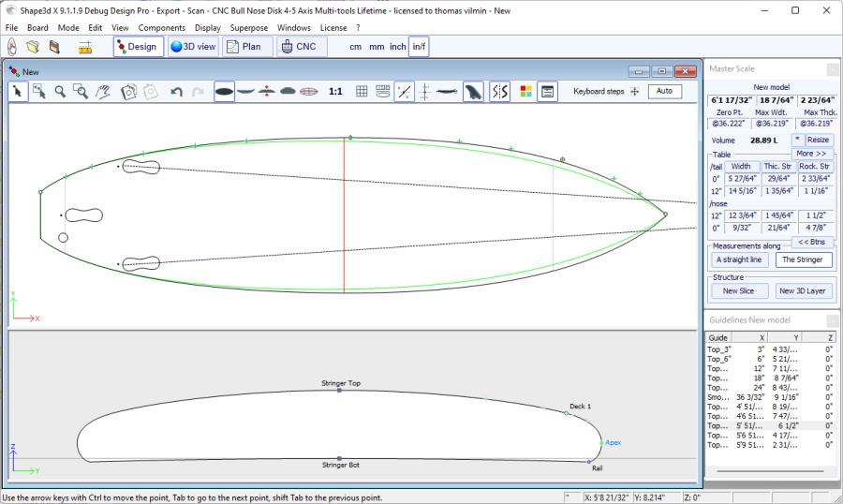Toggle the symmetry S|S button
The height and width of the screenshot is (504, 843).
(x=500, y=91)
